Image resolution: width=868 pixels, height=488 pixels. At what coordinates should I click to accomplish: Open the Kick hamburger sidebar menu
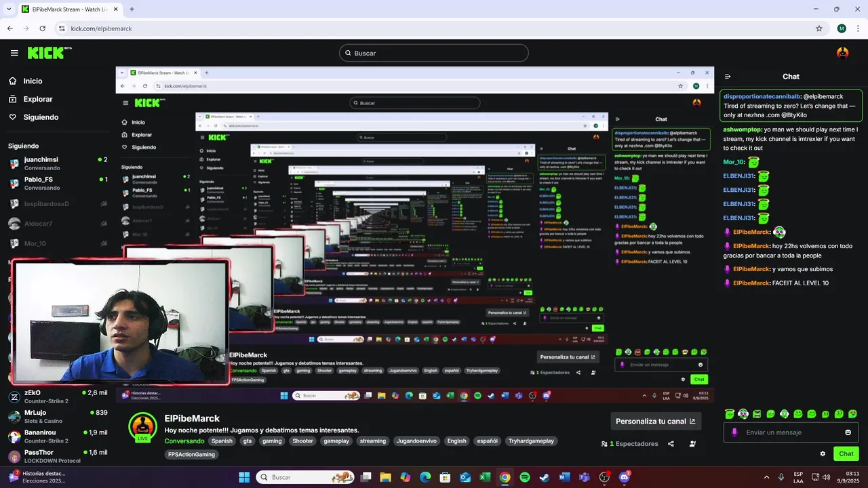tap(14, 53)
